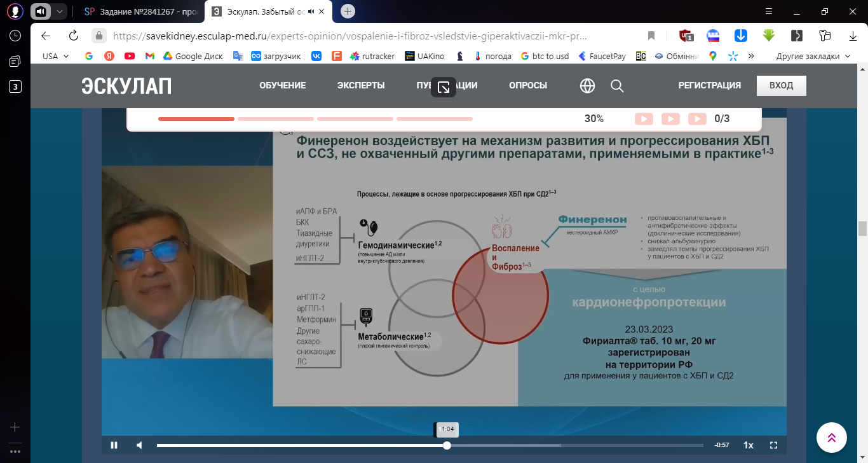Click the video progress slider handle
Viewport: 868px width, 463px height.
pos(447,445)
